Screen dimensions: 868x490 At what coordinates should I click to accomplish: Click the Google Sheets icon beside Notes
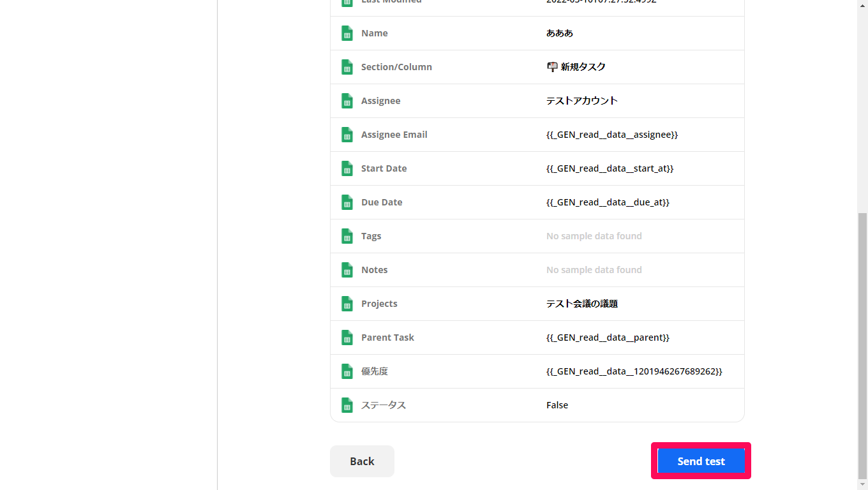tap(347, 269)
